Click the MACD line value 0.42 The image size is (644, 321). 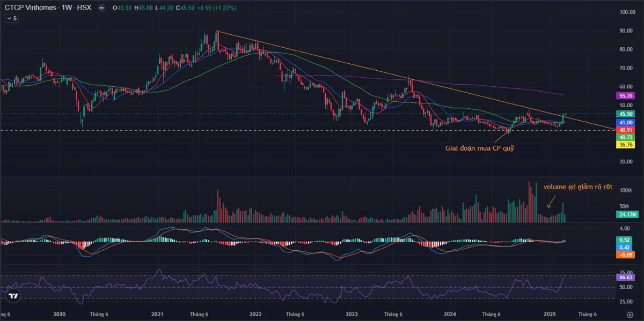click(625, 248)
